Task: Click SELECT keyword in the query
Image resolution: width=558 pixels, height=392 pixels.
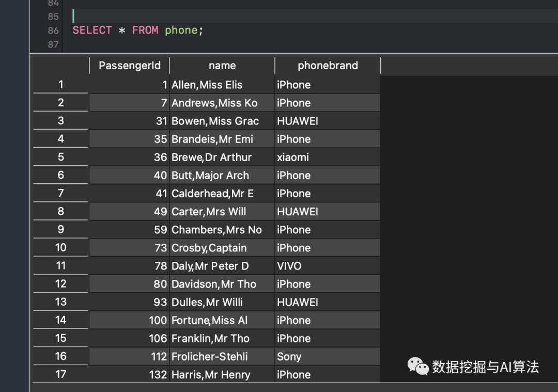Action: [x=92, y=30]
